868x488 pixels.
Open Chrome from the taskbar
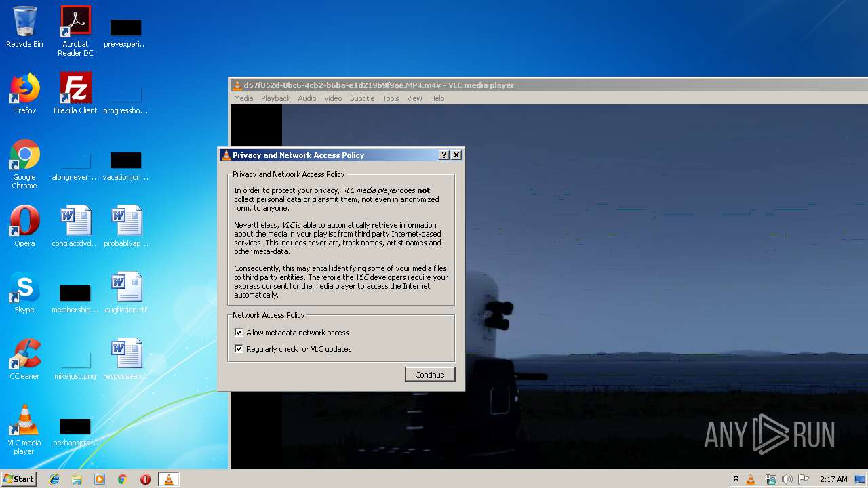pyautogui.click(x=122, y=479)
